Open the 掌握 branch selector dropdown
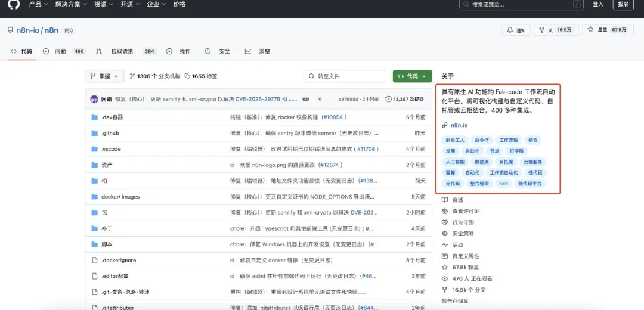Image resolution: width=644 pixels, height=310 pixels. point(105,76)
